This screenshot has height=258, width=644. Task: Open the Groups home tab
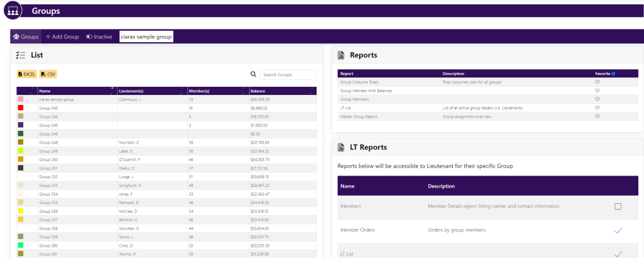click(x=26, y=37)
